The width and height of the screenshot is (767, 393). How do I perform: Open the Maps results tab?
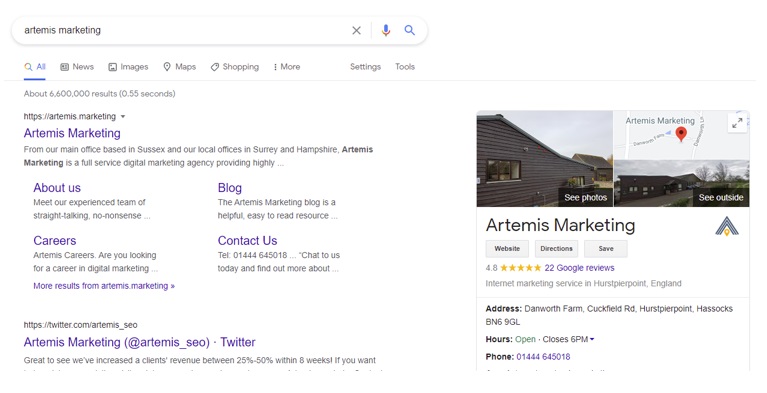pyautogui.click(x=180, y=67)
